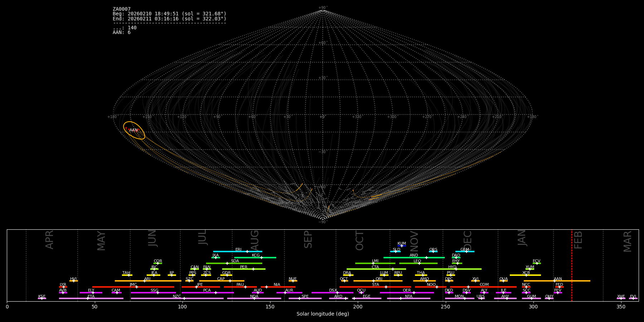644x322 pixels.
Task: Click the ARI shower label
Action: point(147,279)
